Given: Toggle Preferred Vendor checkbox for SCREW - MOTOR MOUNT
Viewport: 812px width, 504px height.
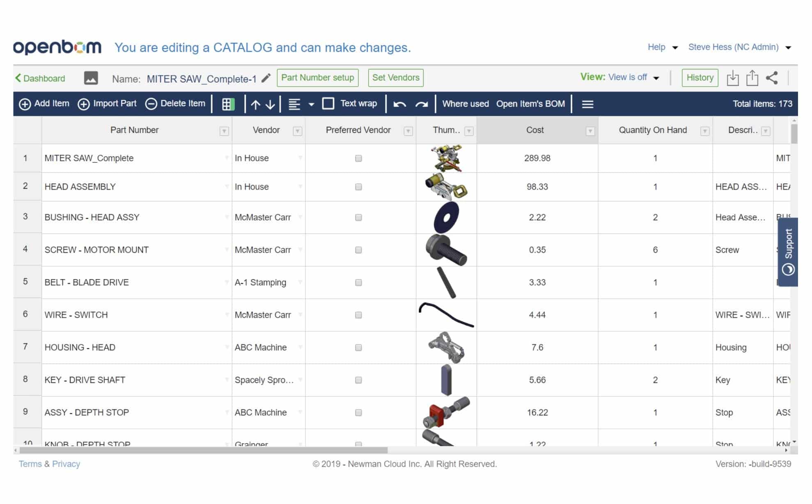Looking at the screenshot, I should [358, 250].
